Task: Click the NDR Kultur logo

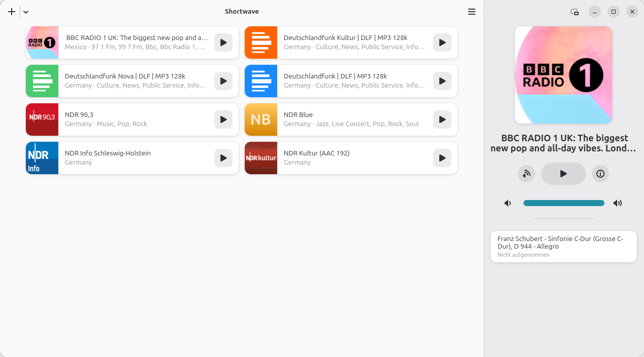Action: point(261,158)
